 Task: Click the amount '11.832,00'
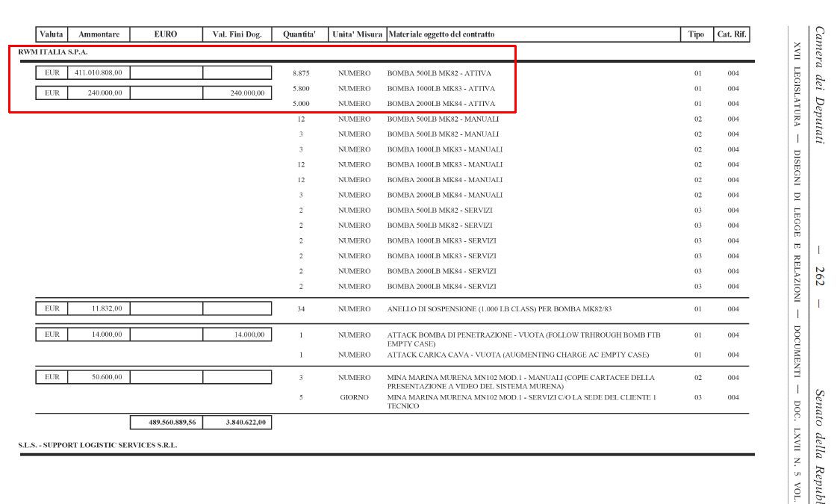(107, 308)
